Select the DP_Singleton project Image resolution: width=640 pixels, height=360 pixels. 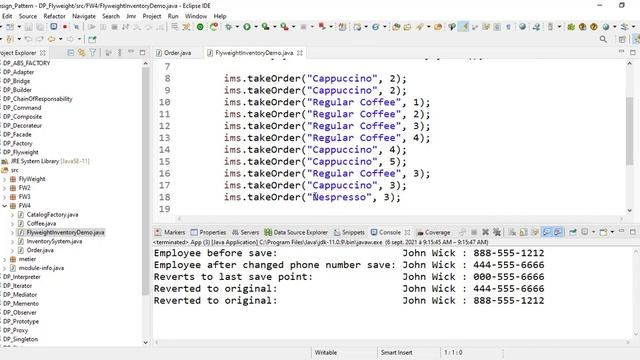pos(20,339)
